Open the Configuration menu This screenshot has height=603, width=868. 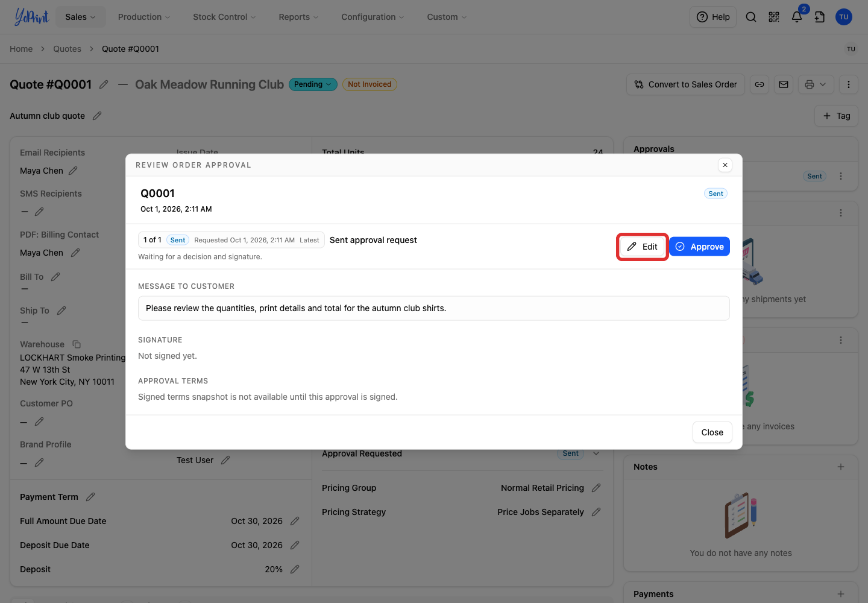coord(373,17)
